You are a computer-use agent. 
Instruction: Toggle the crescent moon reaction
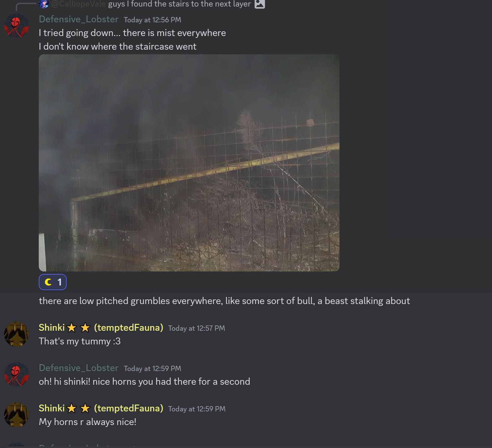pos(53,282)
